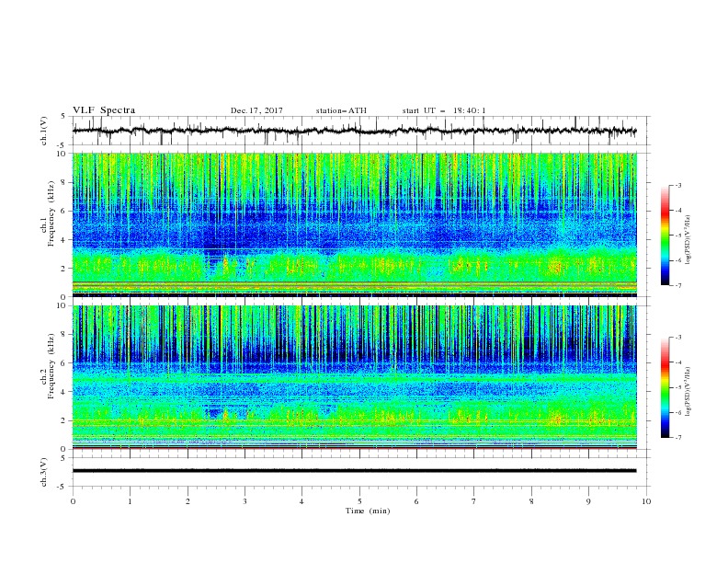The height and width of the screenshot is (563, 728).
Task: Click the "ch.3(V)" axis label
Action: pyautogui.click(x=44, y=472)
